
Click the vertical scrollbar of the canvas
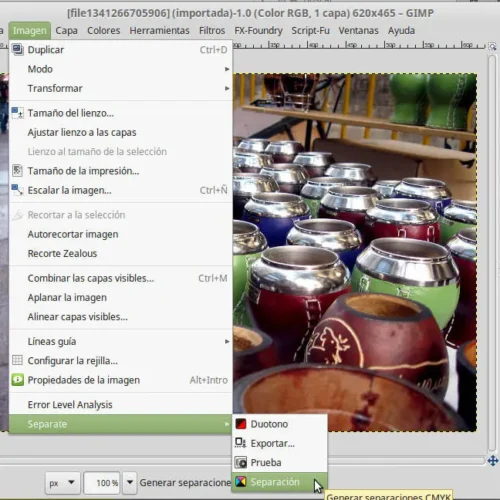493,253
